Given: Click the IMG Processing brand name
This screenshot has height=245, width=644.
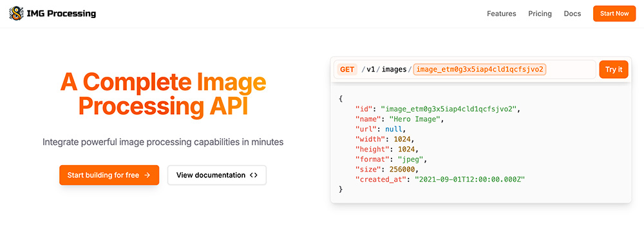Looking at the screenshot, I should (x=61, y=14).
